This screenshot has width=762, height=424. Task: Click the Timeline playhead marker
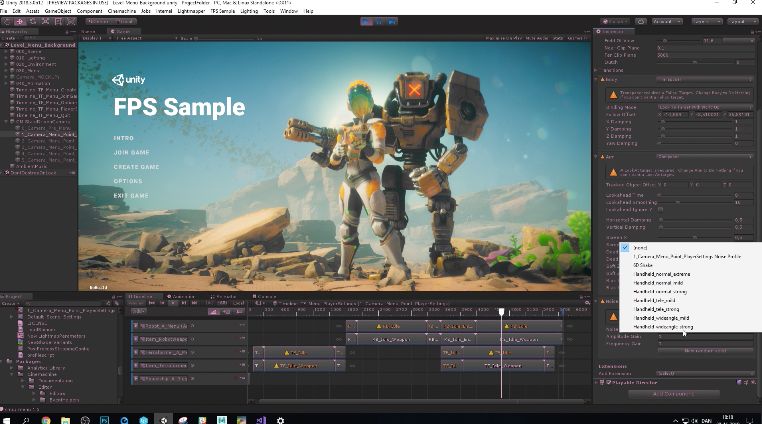tap(502, 312)
